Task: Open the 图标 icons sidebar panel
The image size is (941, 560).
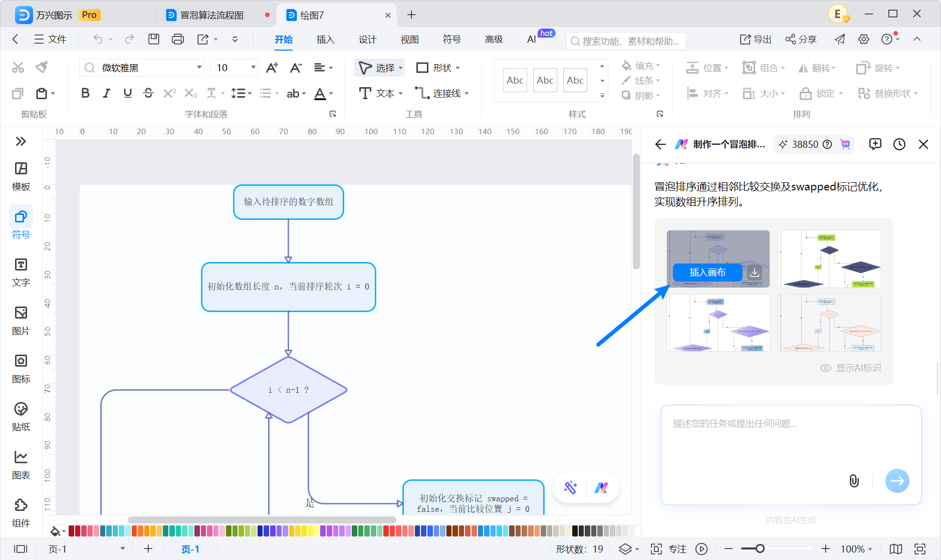Action: coord(21,369)
